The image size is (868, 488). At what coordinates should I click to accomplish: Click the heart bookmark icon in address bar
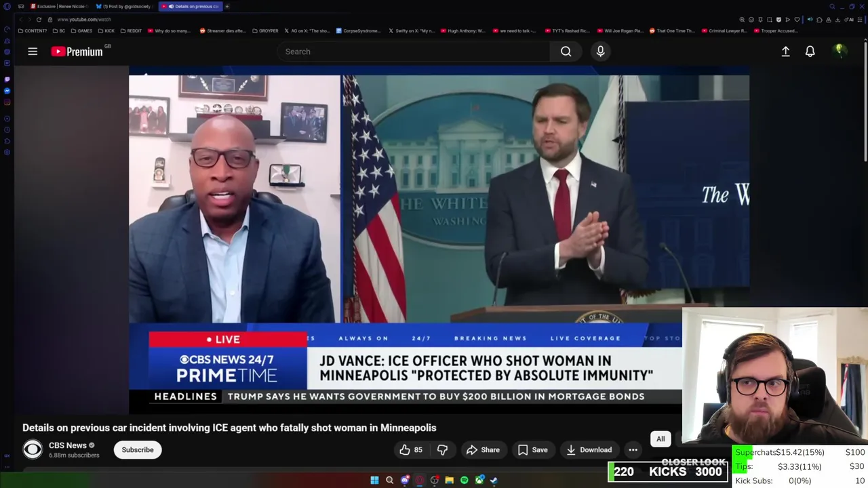coord(797,20)
